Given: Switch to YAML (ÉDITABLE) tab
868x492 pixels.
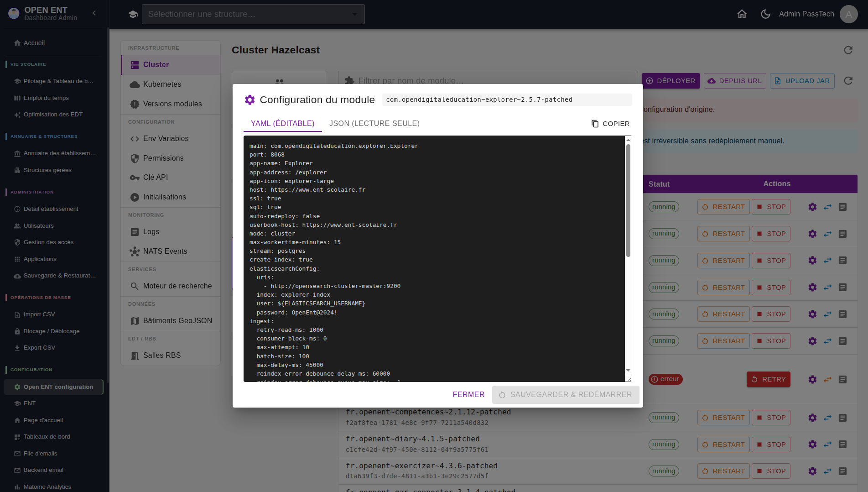Looking at the screenshot, I should pyautogui.click(x=283, y=123).
